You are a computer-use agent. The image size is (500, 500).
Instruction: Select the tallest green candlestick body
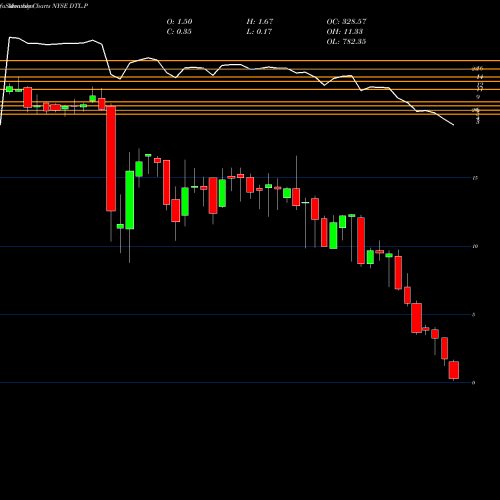(130, 200)
